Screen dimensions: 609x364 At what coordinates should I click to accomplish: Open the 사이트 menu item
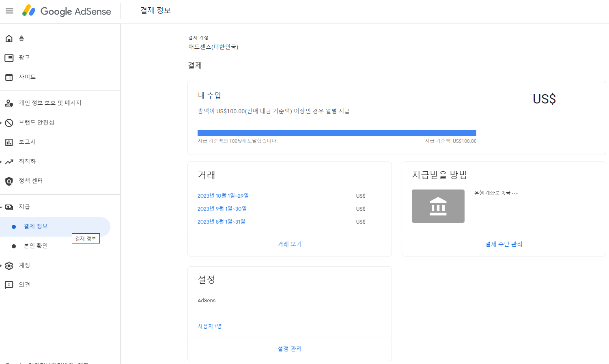[60, 77]
